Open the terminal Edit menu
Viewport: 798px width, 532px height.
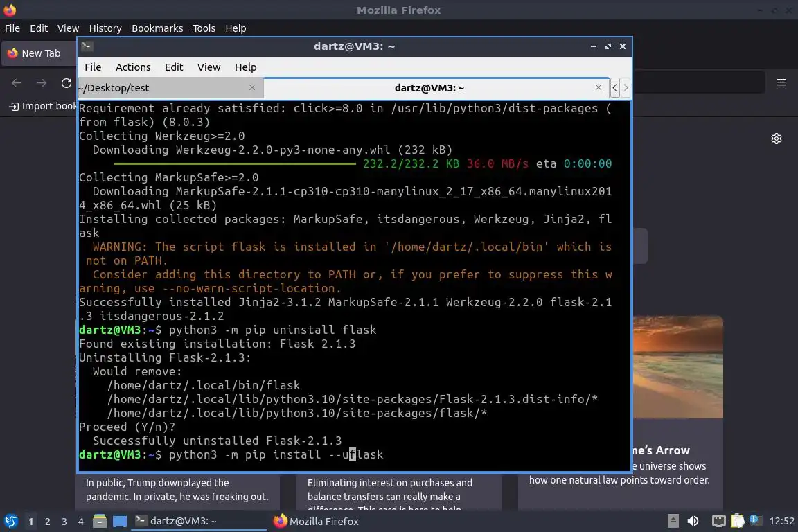(x=174, y=67)
